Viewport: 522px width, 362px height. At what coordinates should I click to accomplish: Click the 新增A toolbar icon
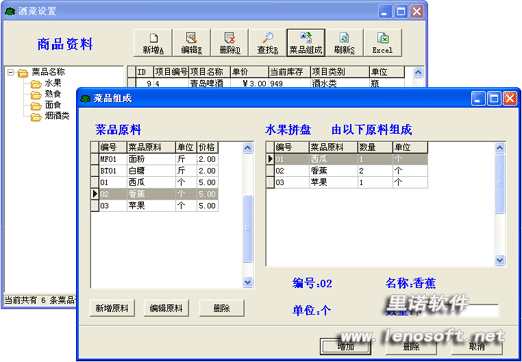tap(153, 43)
